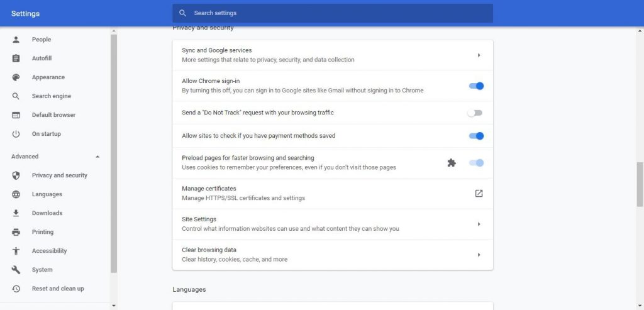Click the Languages section heading in main pane
644x310 pixels.
click(189, 289)
